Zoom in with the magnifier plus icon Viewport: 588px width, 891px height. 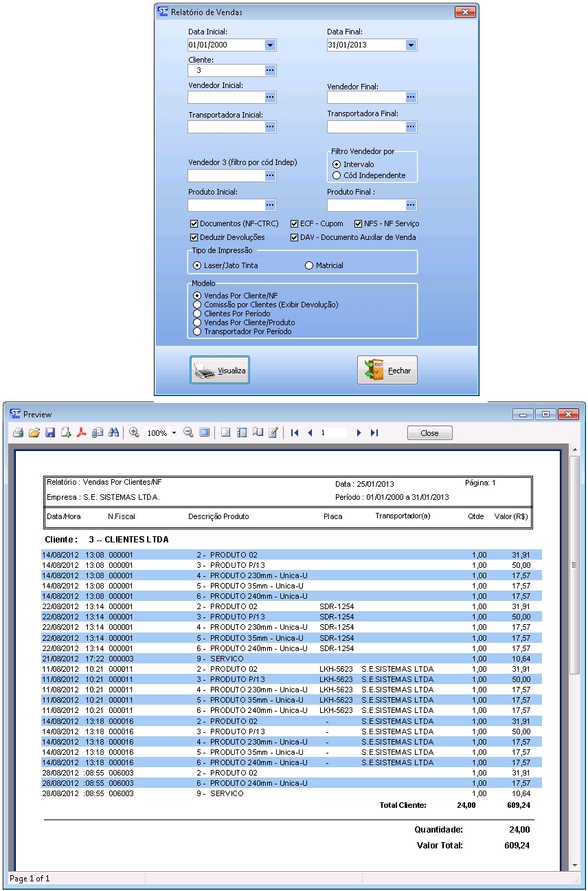pos(134,433)
